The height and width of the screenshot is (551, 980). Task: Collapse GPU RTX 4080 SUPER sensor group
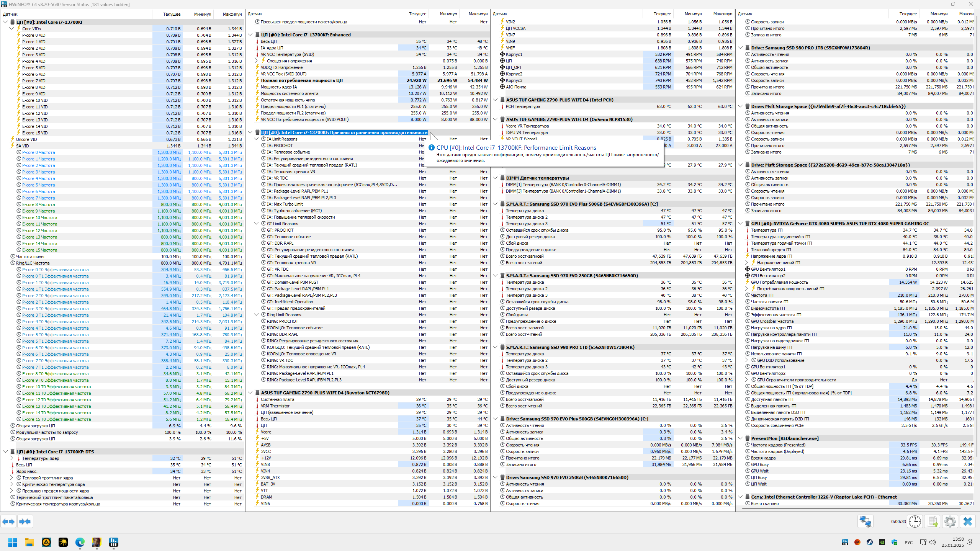click(740, 224)
